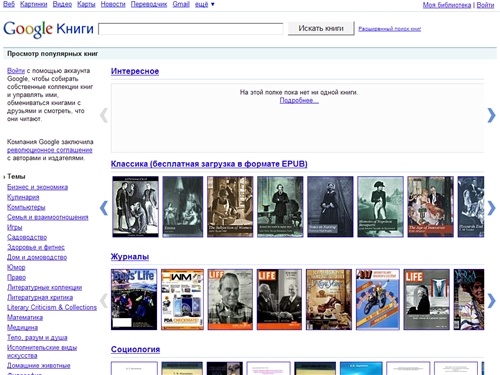Select the Домашние животные topic
The width and height of the screenshot is (500, 375).
click(39, 366)
